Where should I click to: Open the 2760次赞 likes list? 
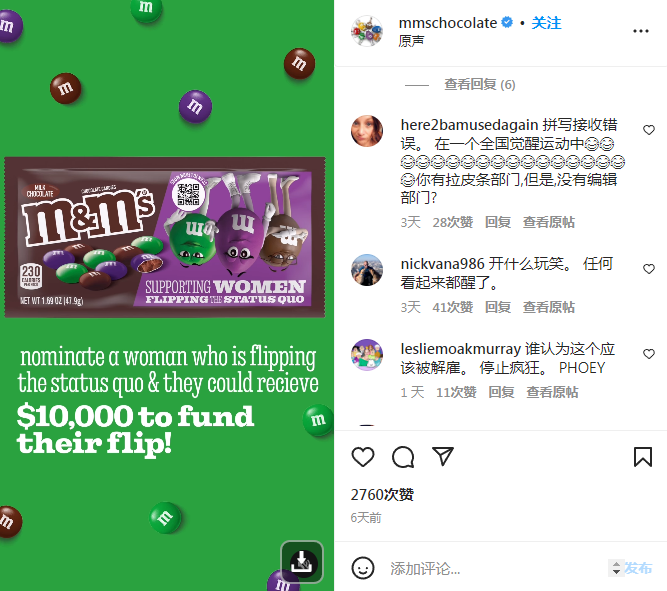click(x=382, y=495)
